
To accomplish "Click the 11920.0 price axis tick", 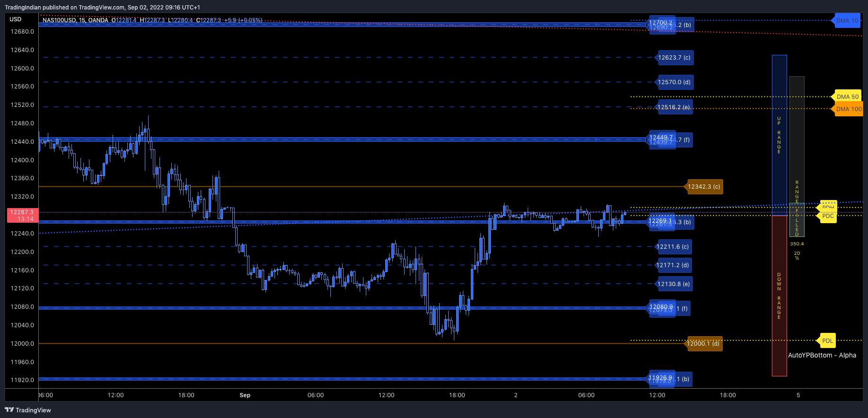I will point(22,380).
